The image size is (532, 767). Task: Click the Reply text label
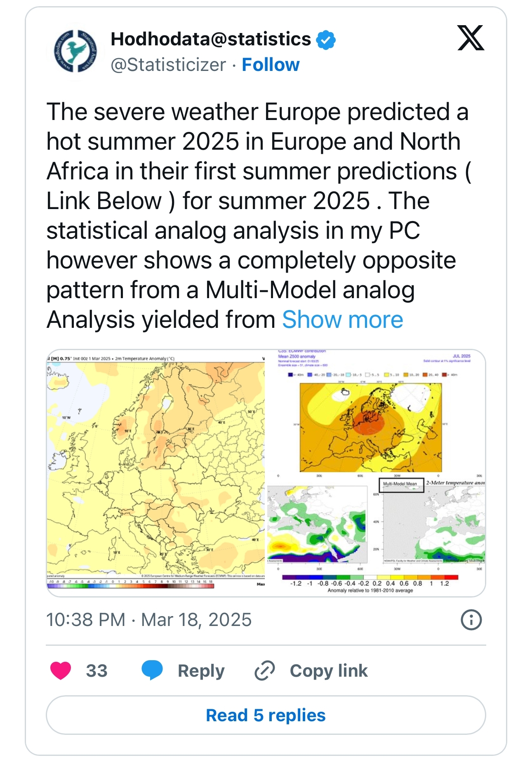[201, 671]
